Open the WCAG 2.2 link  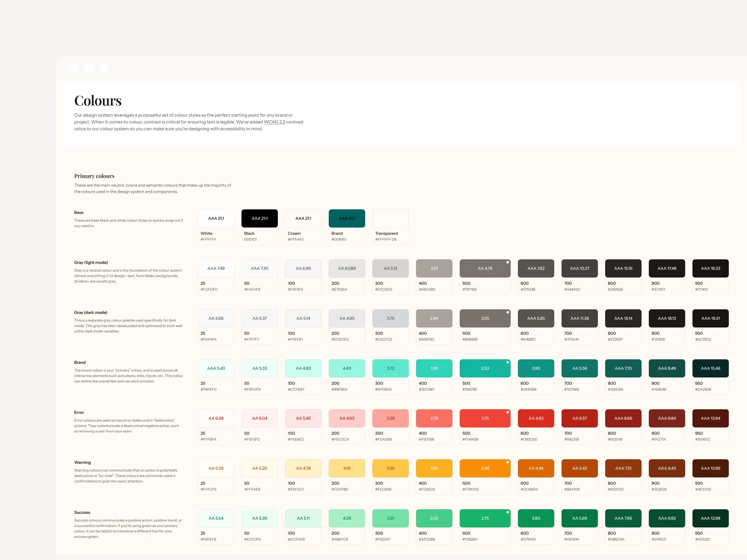(274, 122)
